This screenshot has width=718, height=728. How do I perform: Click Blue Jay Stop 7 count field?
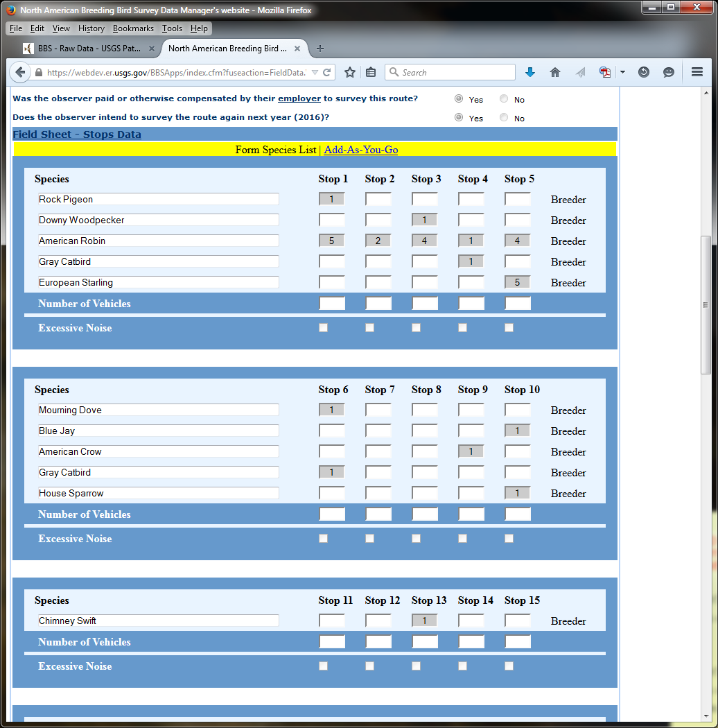click(x=378, y=431)
